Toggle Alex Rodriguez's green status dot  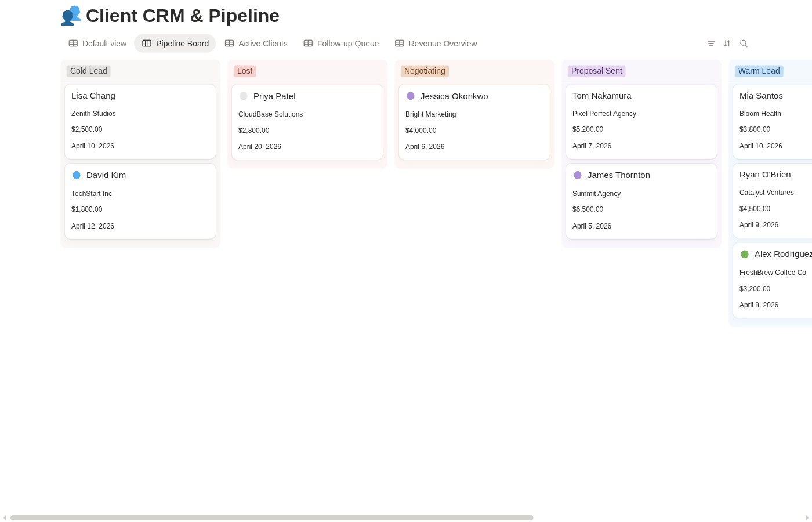click(x=745, y=254)
